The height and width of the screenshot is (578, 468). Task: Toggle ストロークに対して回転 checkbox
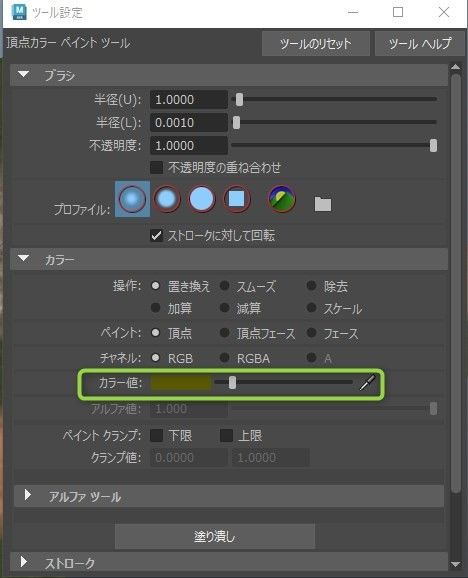point(157,235)
